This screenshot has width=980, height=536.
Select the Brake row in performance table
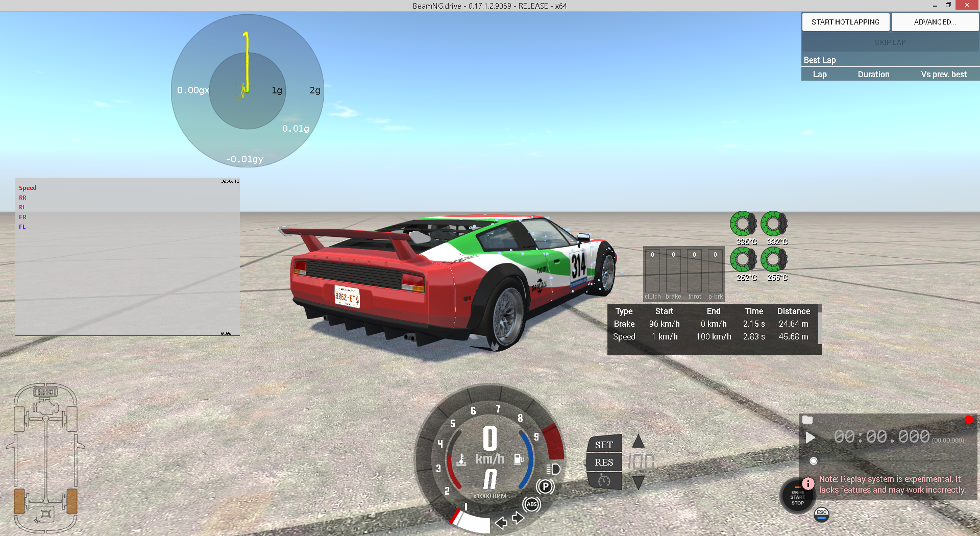click(x=713, y=324)
